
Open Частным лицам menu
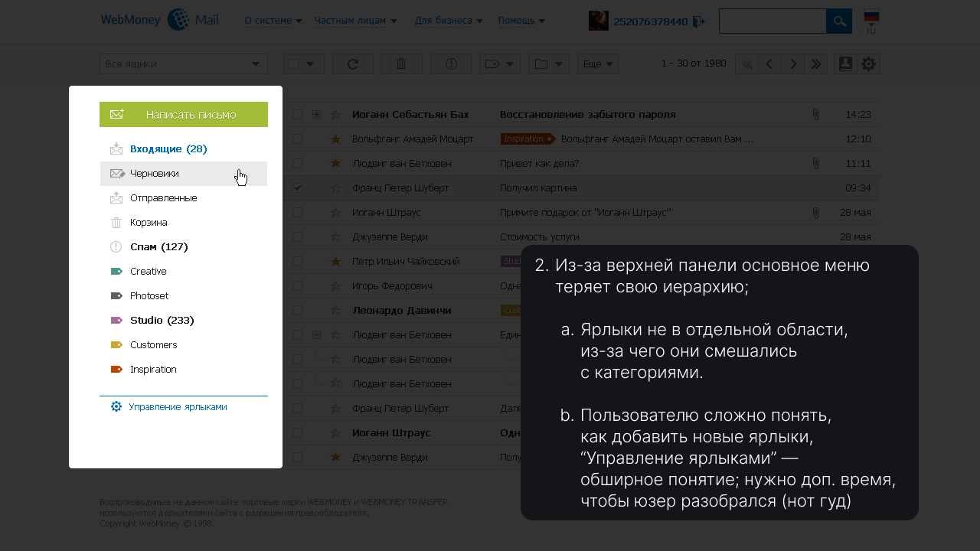(355, 21)
